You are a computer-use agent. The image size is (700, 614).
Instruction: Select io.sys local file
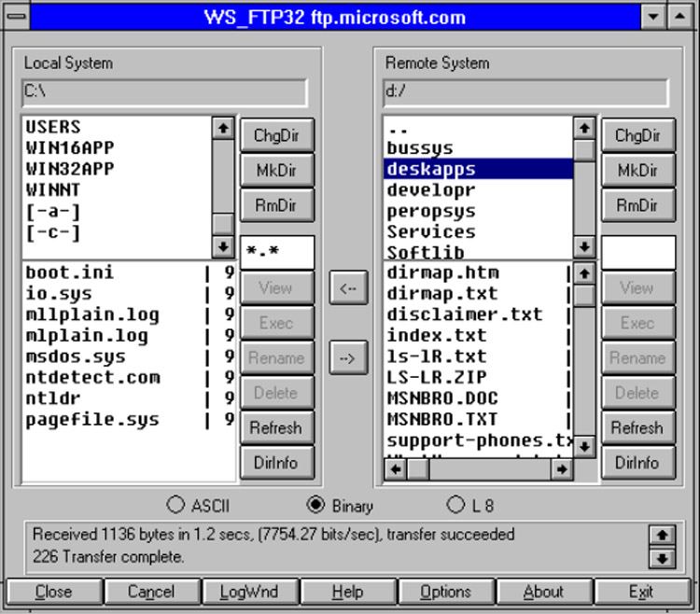pos(129,293)
